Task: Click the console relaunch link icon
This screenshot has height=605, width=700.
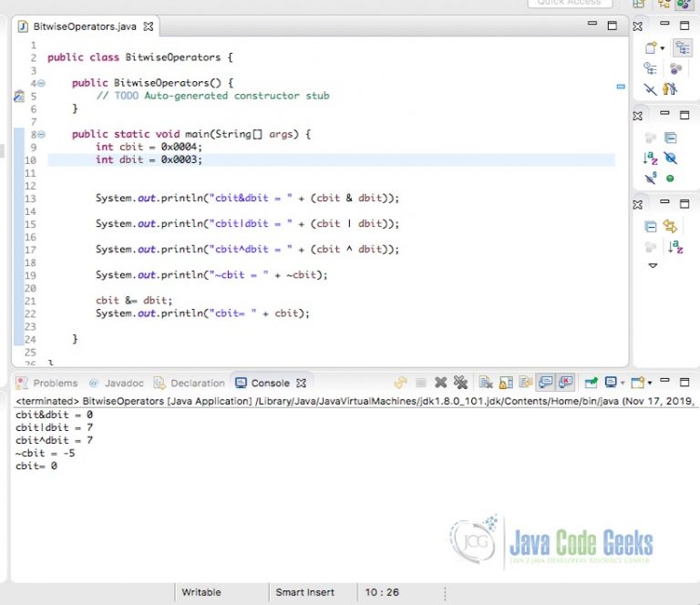Action: 400,383
